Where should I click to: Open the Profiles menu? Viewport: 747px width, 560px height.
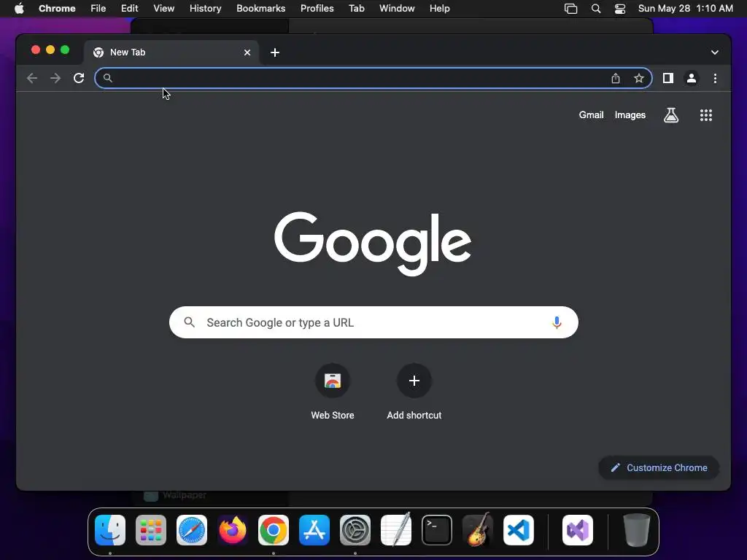pos(317,9)
